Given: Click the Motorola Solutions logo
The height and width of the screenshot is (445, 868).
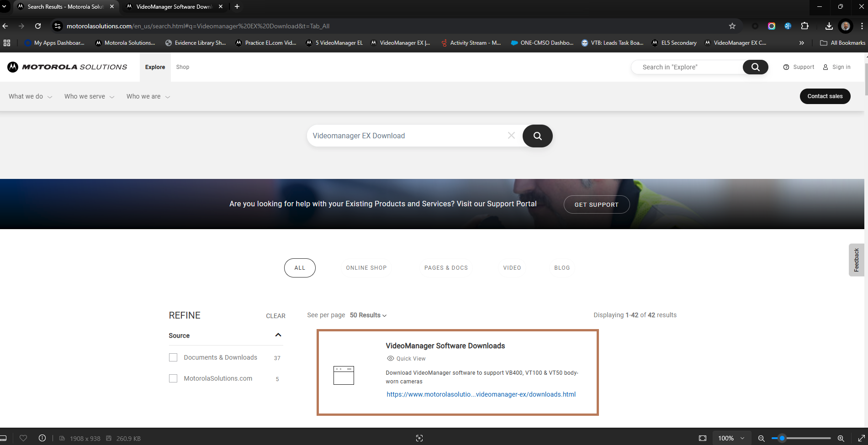Looking at the screenshot, I should coord(67,67).
